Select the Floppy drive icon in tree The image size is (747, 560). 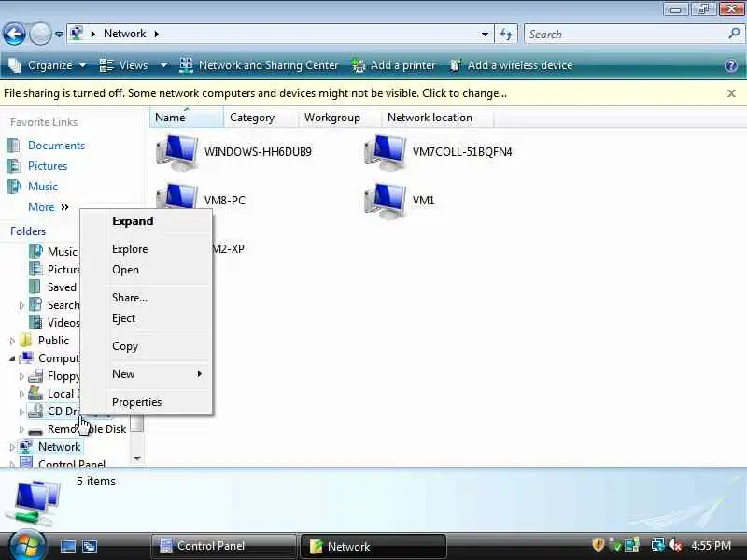tap(35, 376)
